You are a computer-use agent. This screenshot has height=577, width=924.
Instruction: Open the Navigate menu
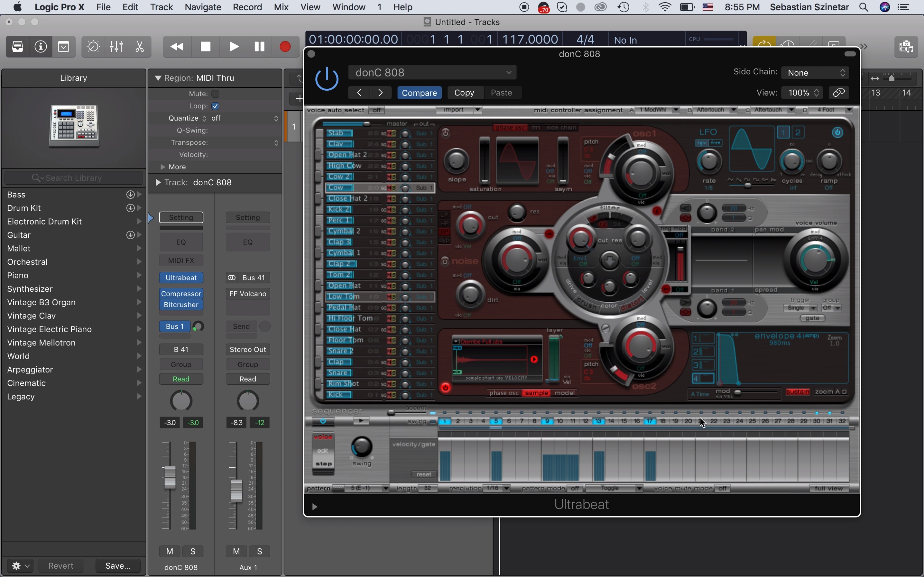(203, 7)
